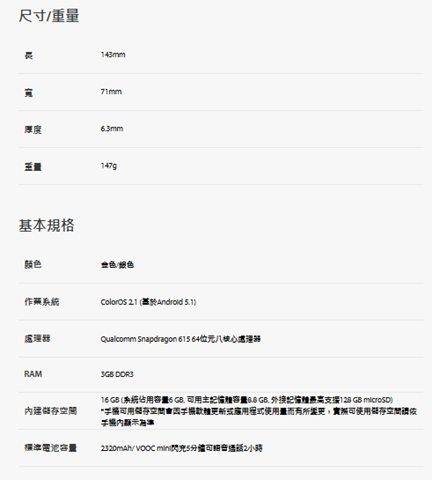This screenshot has height=480, width=432.
Task: Click the 作業系統 row label
Action: tap(42, 302)
